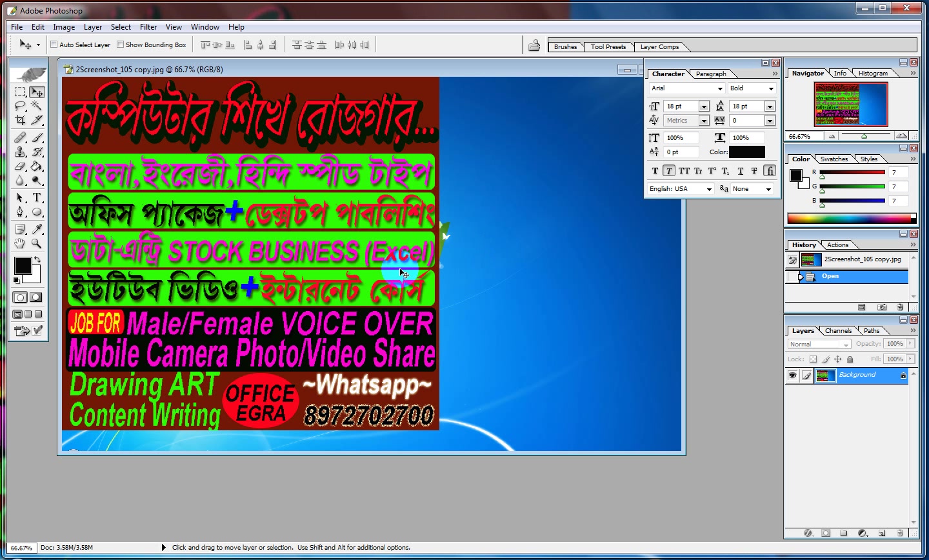The width and height of the screenshot is (929, 560).
Task: Select the Hand tool
Action: pos(20,243)
